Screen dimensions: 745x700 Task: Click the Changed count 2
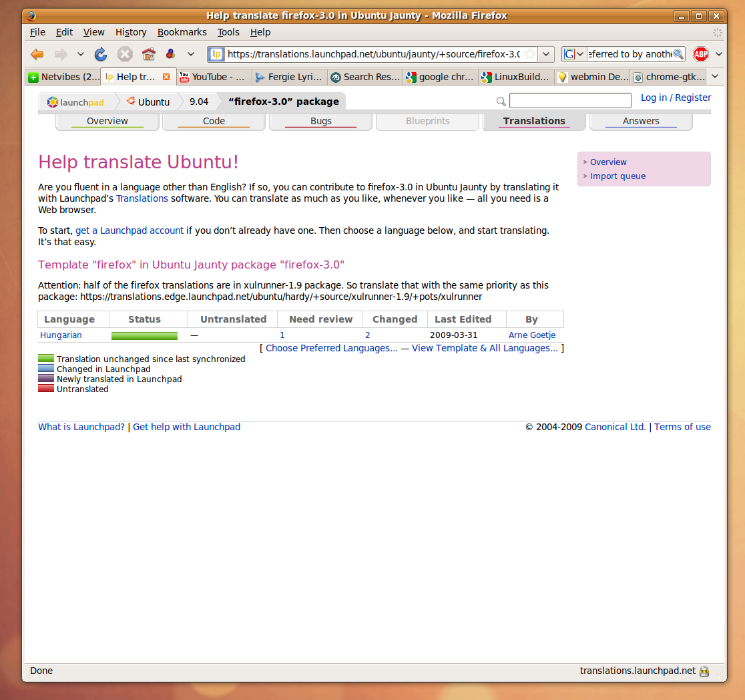coord(367,335)
